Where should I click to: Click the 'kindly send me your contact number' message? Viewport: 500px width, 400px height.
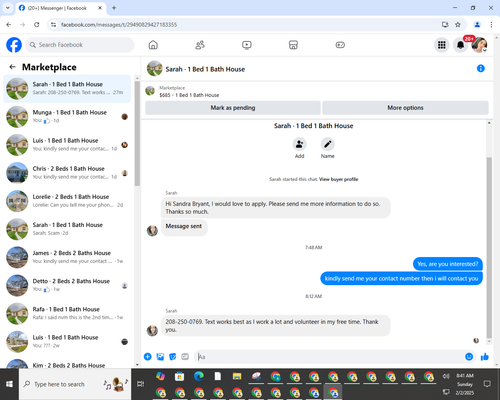point(401,278)
